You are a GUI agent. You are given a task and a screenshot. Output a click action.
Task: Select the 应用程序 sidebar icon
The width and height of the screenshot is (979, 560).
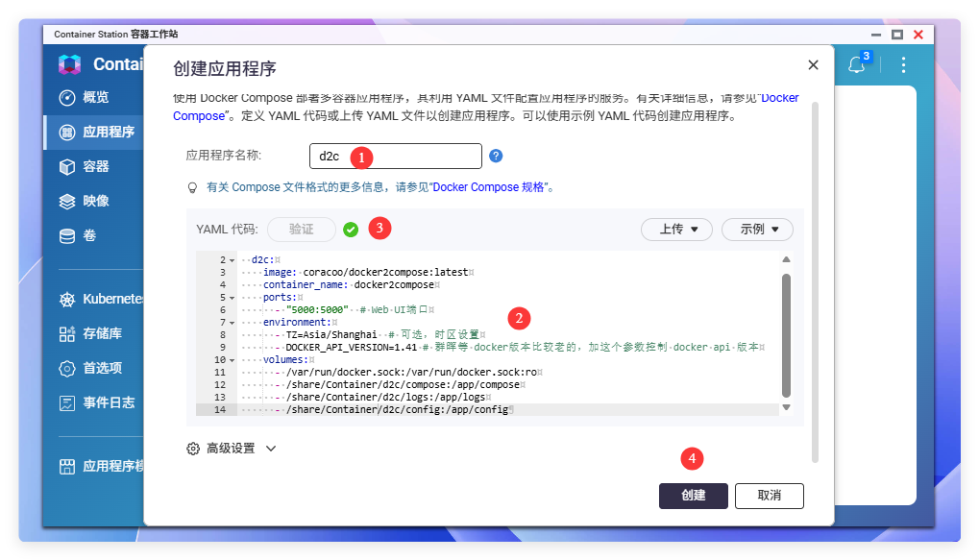67,133
